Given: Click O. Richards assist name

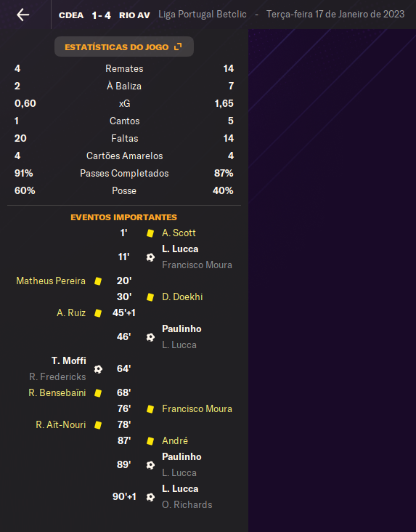Looking at the screenshot, I should click(187, 505).
